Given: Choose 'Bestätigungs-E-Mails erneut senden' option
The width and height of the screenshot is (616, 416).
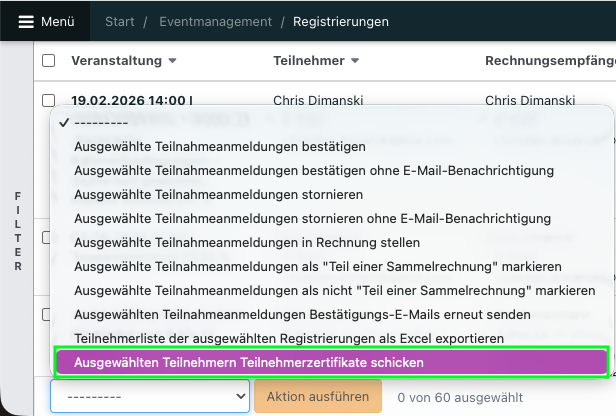Looking at the screenshot, I should pyautogui.click(x=332, y=314).
